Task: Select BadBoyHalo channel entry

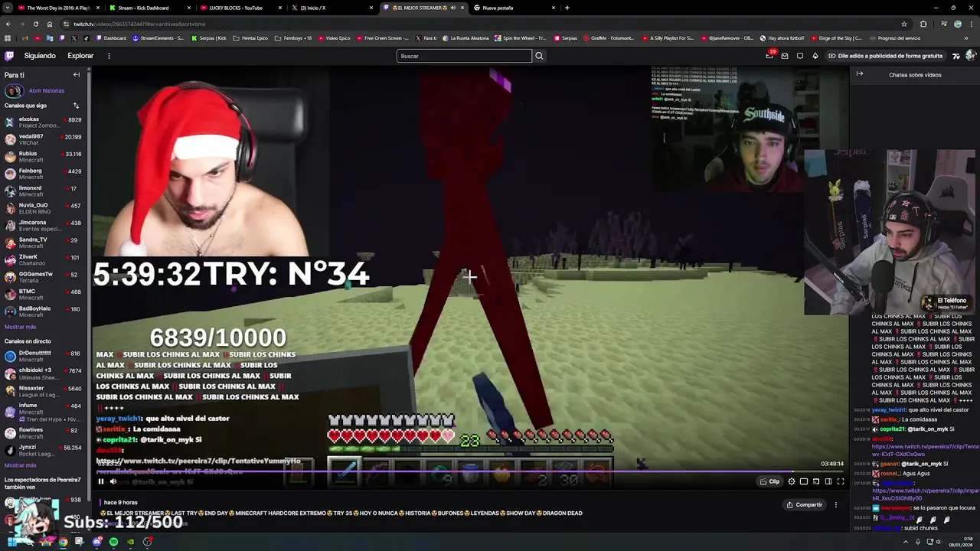Action: click(44, 311)
